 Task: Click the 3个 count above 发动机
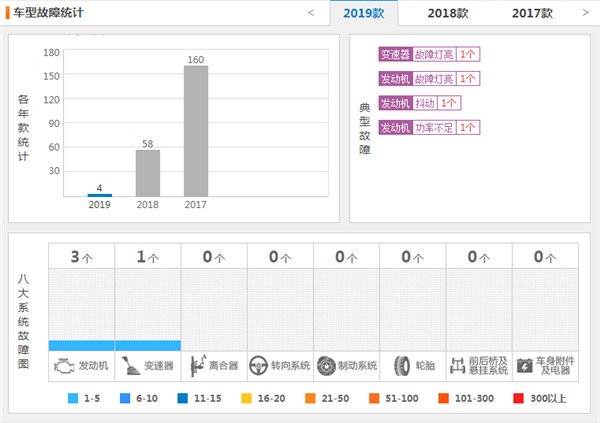tap(82, 256)
